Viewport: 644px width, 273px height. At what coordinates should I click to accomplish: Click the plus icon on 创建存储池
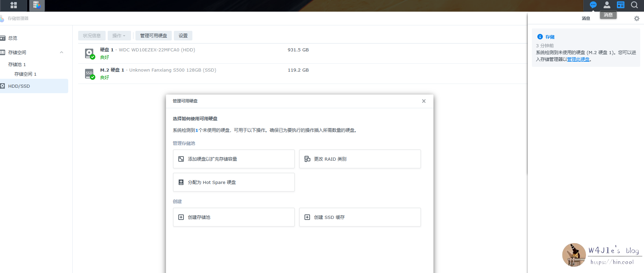181,217
